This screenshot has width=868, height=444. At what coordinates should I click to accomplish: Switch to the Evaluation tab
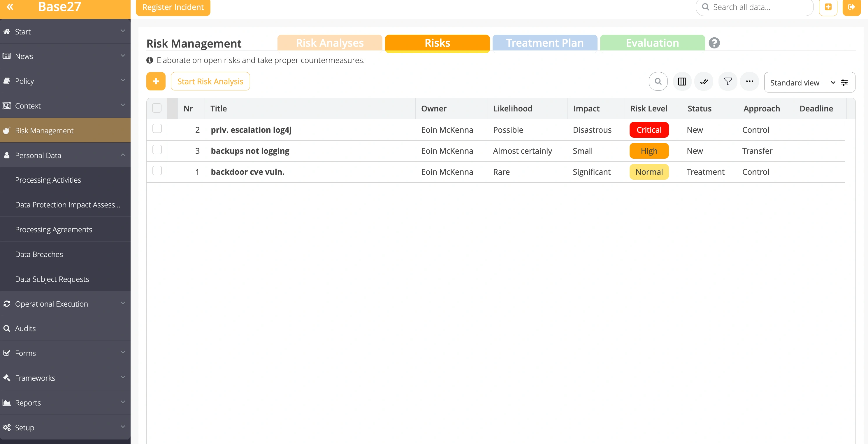pos(652,43)
